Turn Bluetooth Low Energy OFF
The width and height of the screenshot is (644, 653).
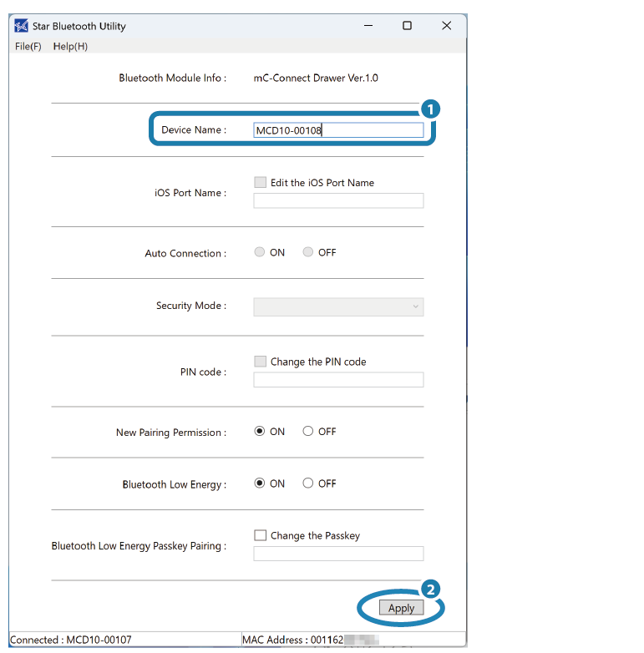coord(308,483)
